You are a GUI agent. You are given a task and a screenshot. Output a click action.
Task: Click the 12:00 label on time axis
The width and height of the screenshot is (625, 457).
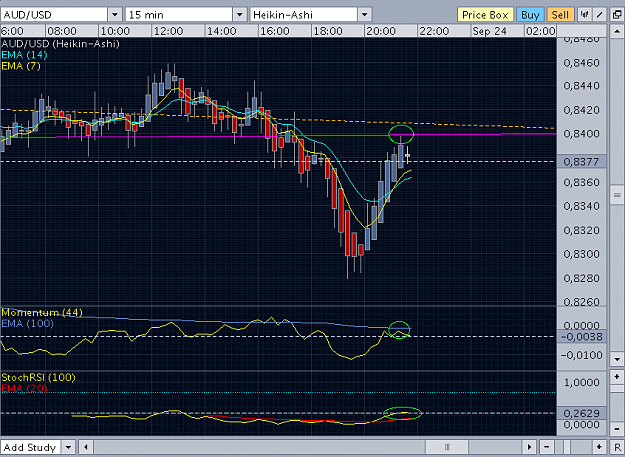pos(169,31)
